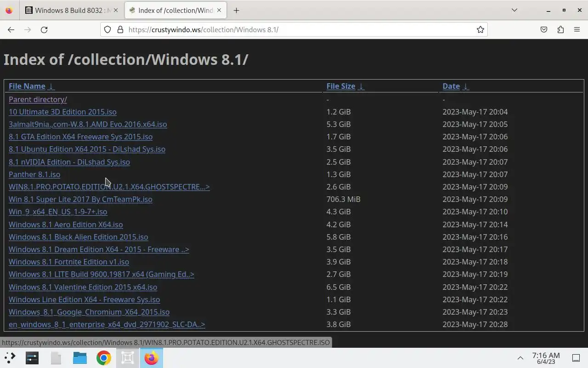Screen dimensions: 588x368
Task: Open Windows Line Edition X64 Freeware Sys.iso
Action: (84, 299)
